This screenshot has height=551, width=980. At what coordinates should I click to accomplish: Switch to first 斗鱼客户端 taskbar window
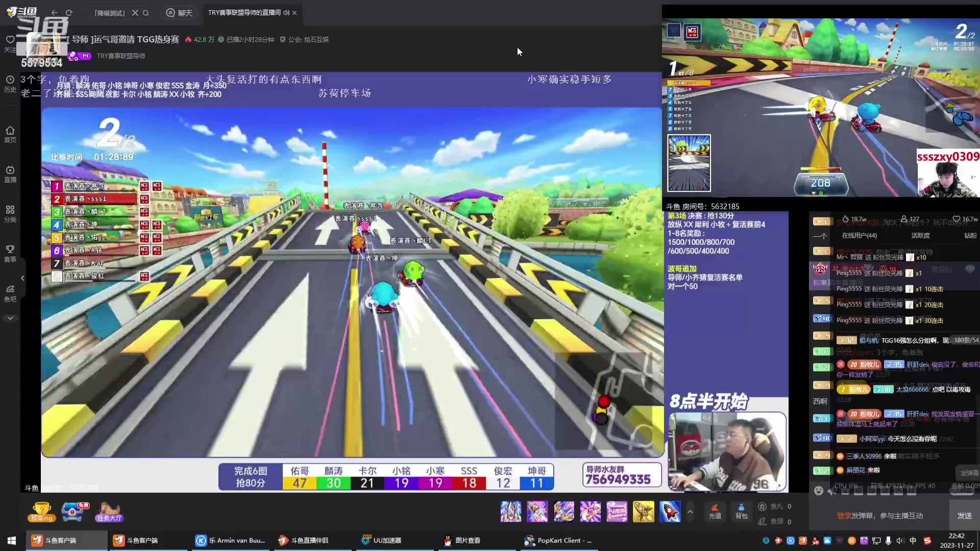(x=67, y=540)
